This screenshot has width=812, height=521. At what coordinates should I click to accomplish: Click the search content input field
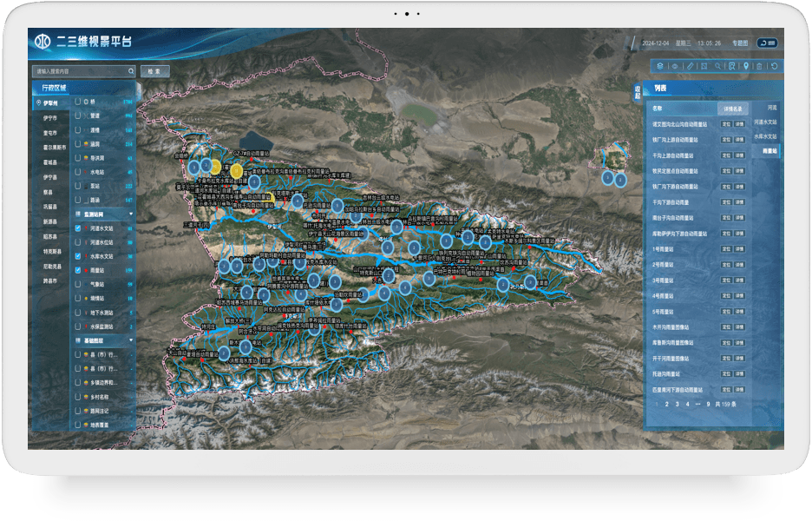click(x=84, y=71)
